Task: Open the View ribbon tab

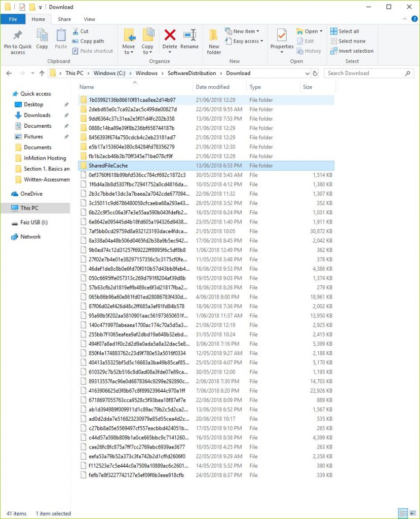Action: [x=89, y=19]
